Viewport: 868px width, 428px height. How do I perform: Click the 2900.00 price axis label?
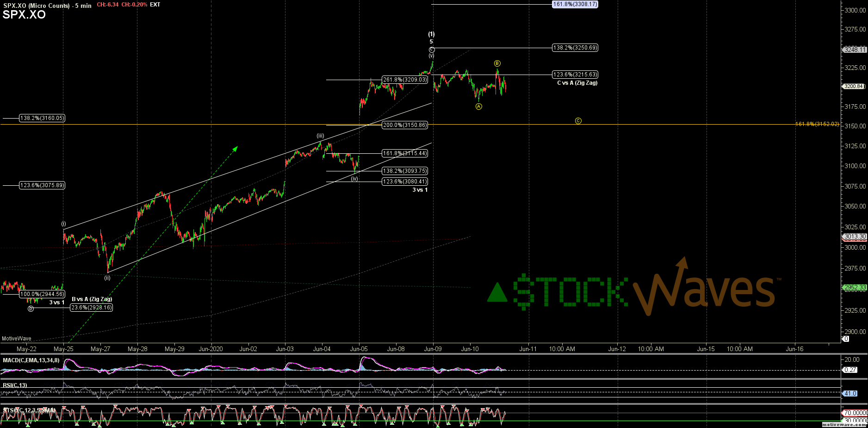(856, 332)
